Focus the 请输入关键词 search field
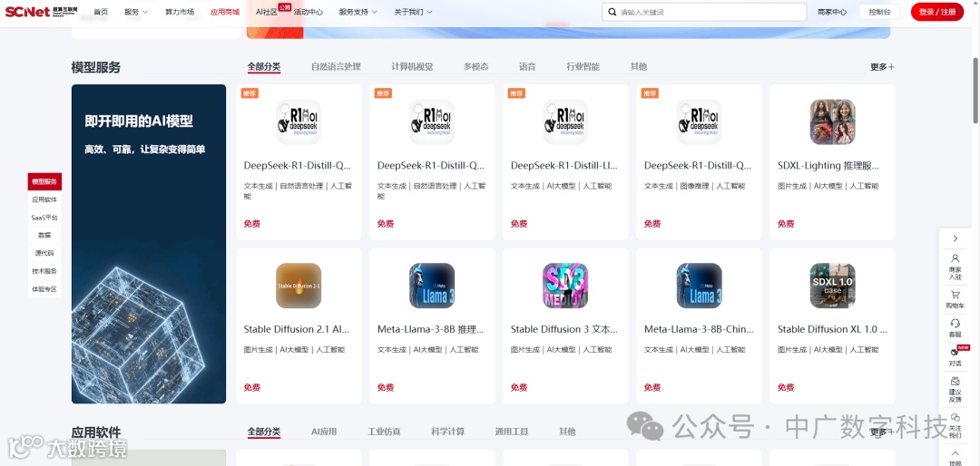Screen dimensions: 980x466 [704, 12]
